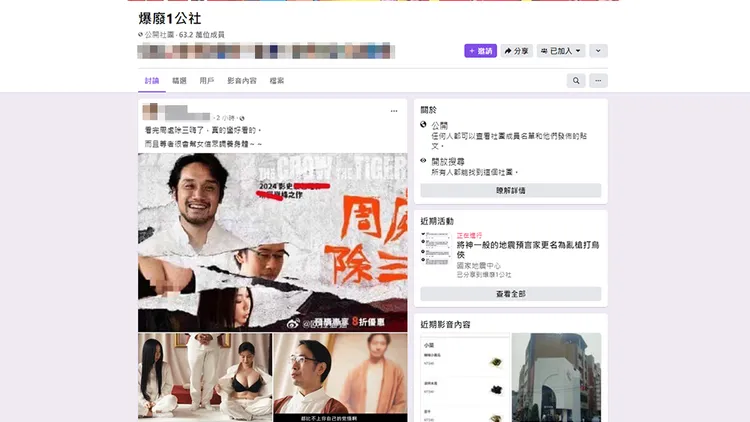Switch to the 影音內容 tab
750x422 pixels.
coord(242,81)
